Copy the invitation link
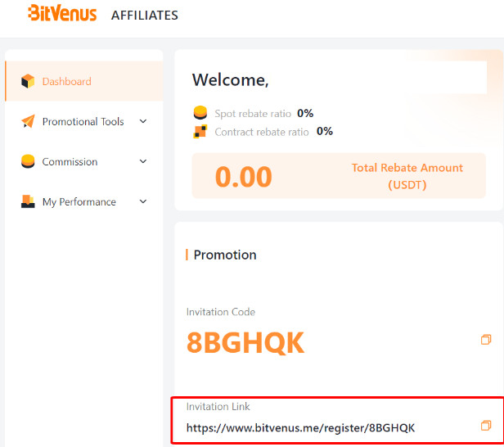Image resolution: width=504 pixels, height=447 pixels. tap(486, 426)
